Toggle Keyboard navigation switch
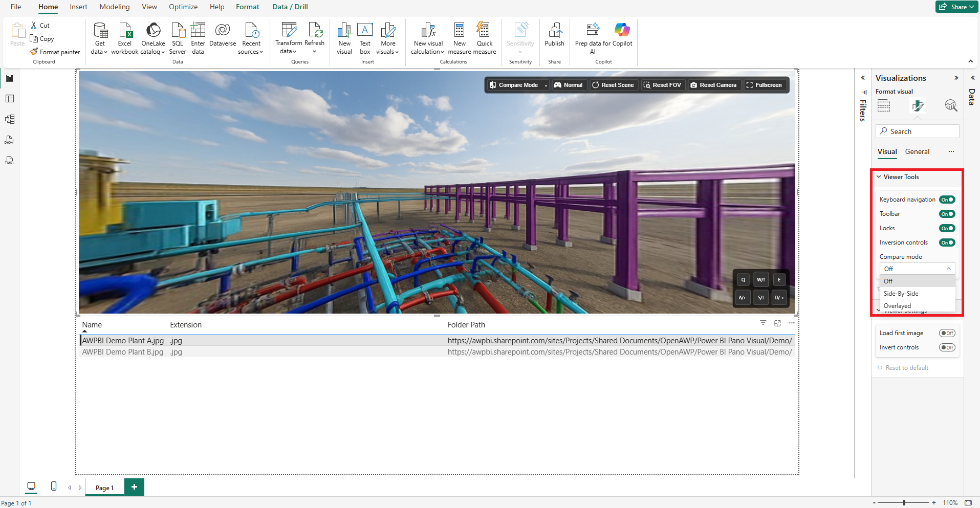The width and height of the screenshot is (980, 508). pos(947,200)
